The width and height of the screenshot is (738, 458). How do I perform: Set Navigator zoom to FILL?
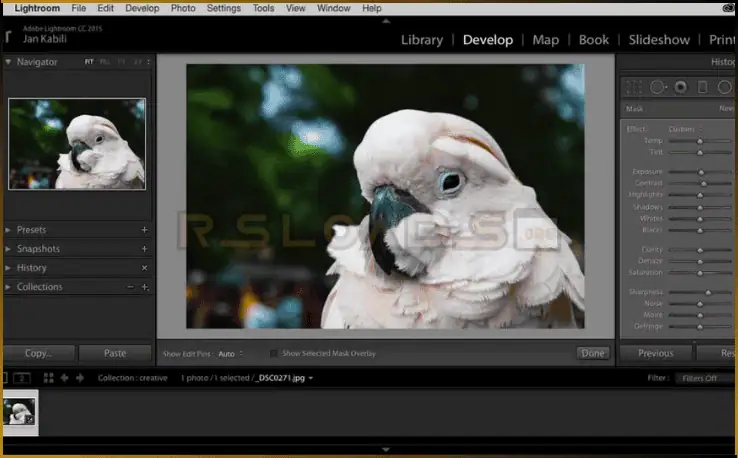105,62
